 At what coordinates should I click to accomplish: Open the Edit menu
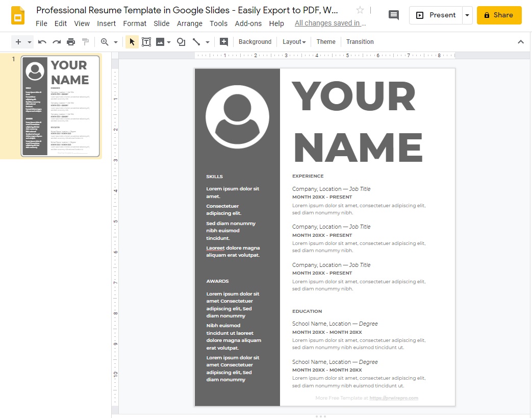click(60, 23)
